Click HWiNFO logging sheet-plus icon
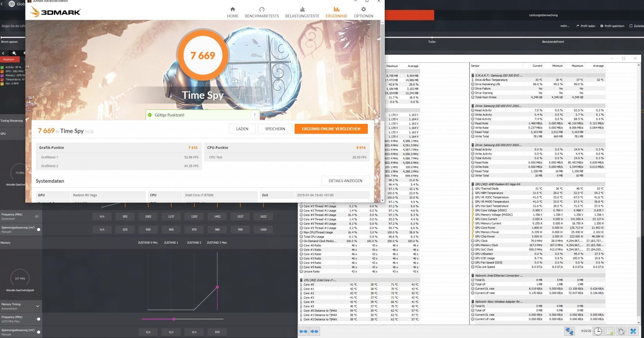The height and width of the screenshot is (338, 644). pyautogui.click(x=610, y=331)
